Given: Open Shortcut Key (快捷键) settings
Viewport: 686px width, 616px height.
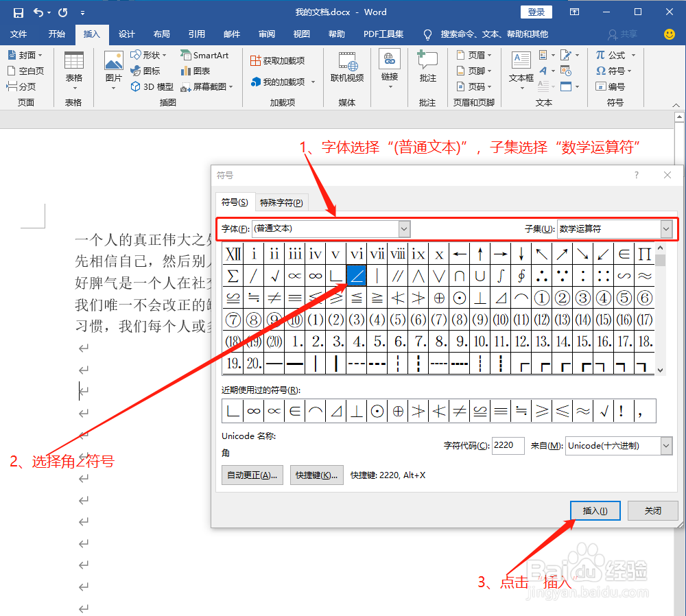Looking at the screenshot, I should tap(316, 475).
